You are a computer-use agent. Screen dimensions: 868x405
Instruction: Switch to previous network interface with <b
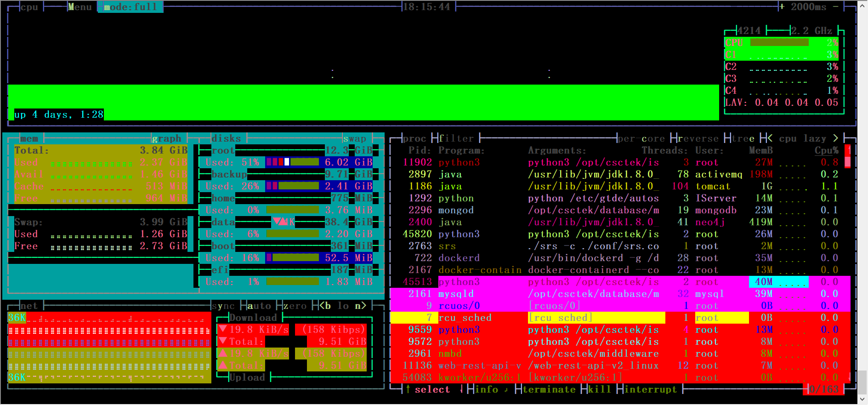click(x=325, y=306)
